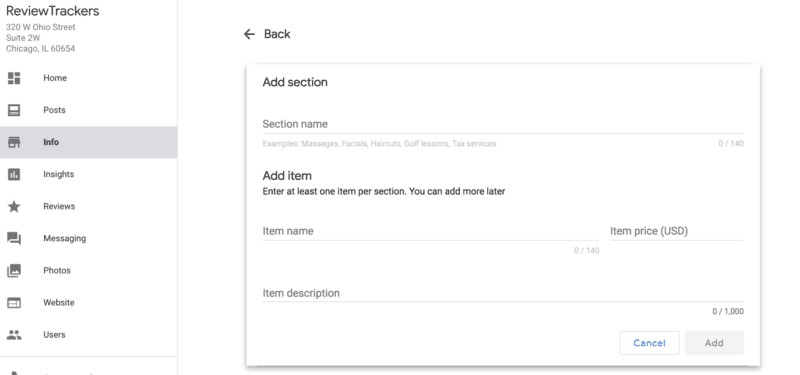Cancel adding the section
Screen dimensions: 800x375
[x=649, y=343]
